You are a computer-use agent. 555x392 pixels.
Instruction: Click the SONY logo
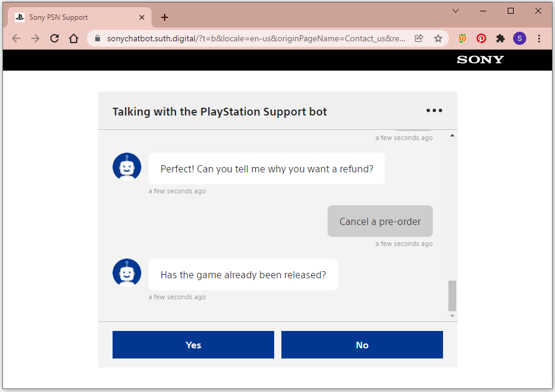tap(480, 59)
